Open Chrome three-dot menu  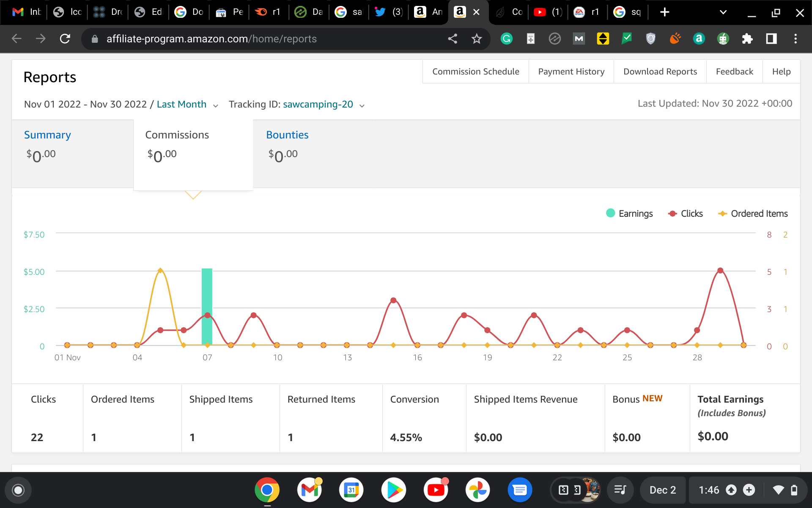(x=796, y=39)
